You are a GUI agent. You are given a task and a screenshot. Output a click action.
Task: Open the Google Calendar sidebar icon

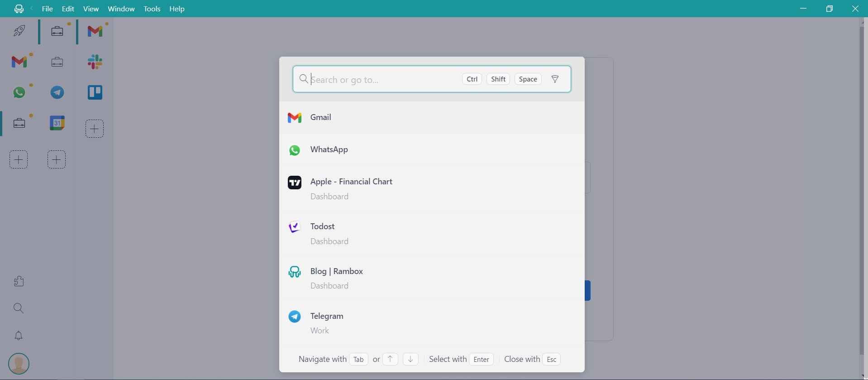(x=57, y=123)
